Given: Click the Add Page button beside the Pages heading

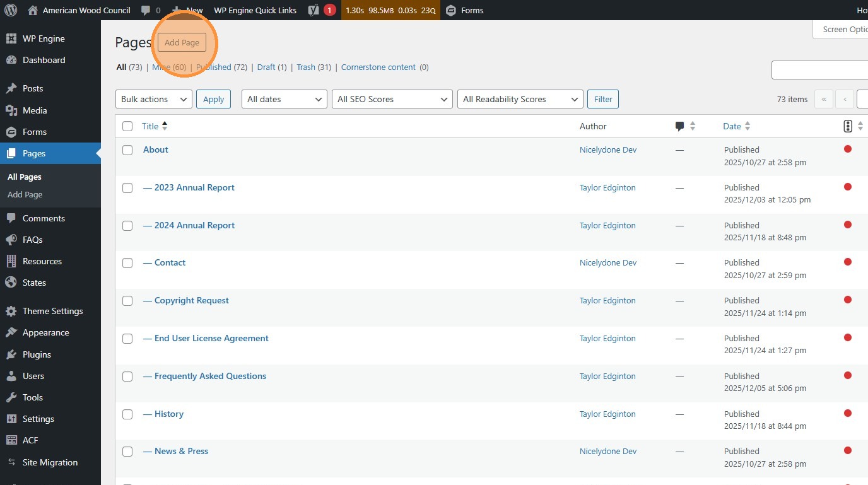Looking at the screenshot, I should (x=182, y=42).
